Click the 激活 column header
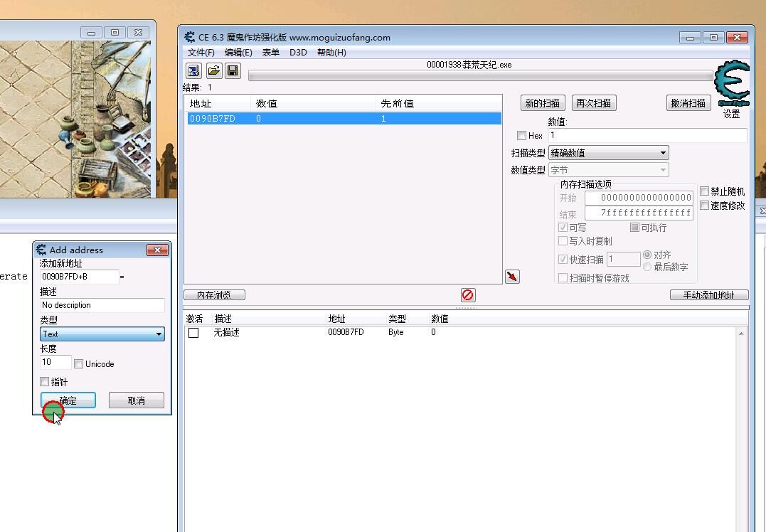 [194, 319]
